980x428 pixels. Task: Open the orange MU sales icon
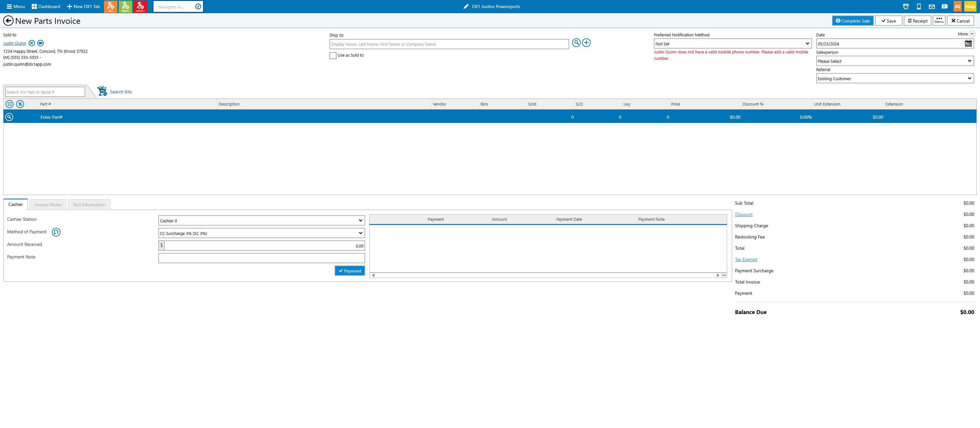point(110,6)
